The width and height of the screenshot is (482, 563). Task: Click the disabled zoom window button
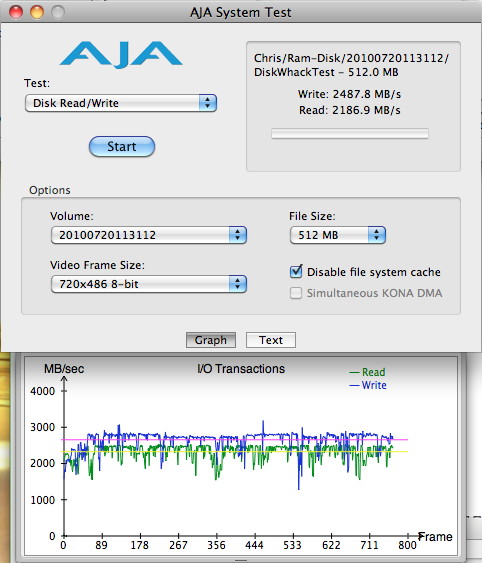click(58, 12)
